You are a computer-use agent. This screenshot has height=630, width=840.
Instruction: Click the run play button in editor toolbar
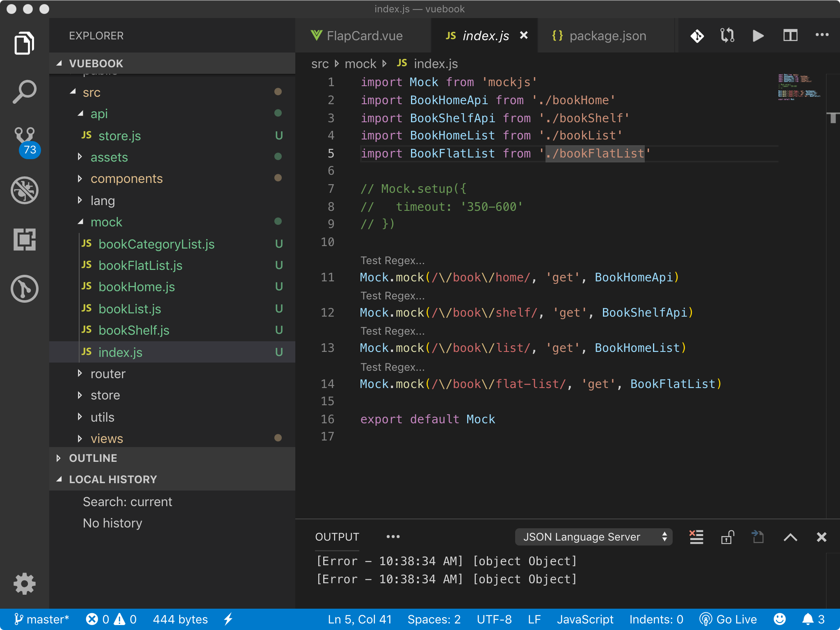758,36
